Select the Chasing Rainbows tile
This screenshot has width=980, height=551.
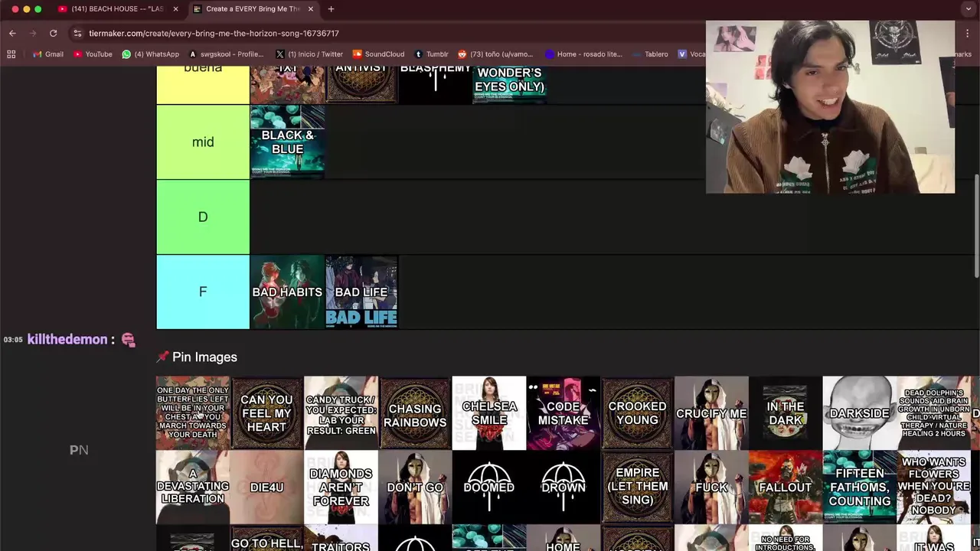[x=415, y=413]
